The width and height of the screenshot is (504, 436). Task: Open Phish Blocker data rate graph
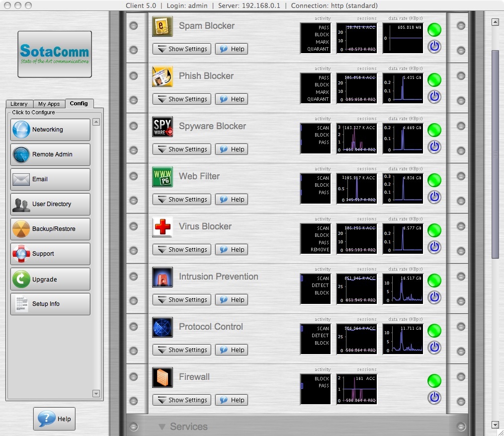coord(403,88)
